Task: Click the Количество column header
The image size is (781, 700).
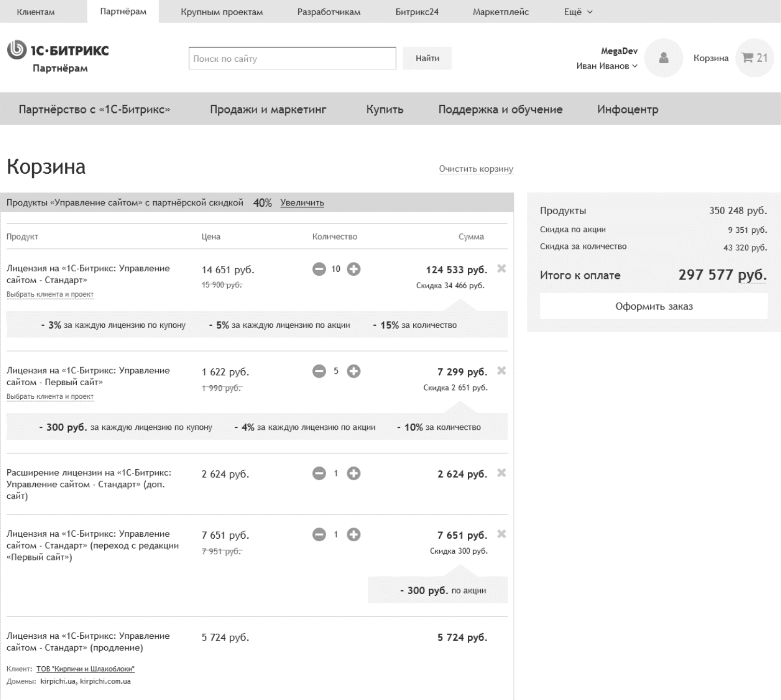Action: pyautogui.click(x=334, y=236)
